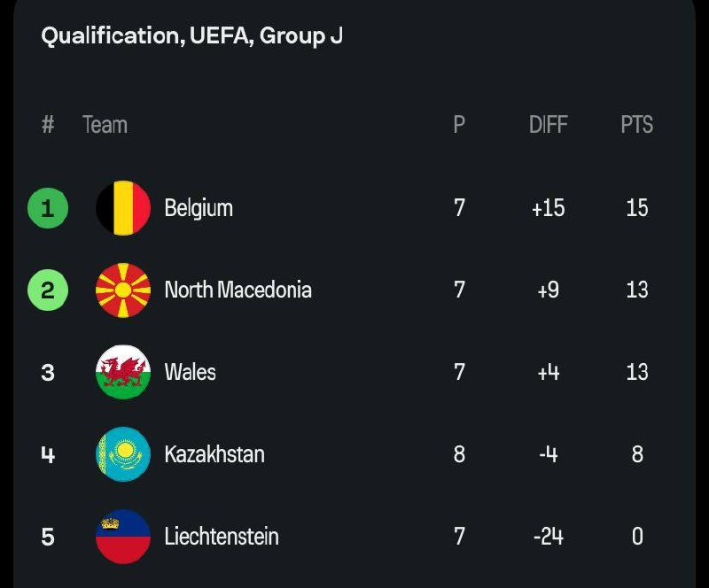The height and width of the screenshot is (588, 709).
Task: Click the green rank 1 badge
Action: click(48, 208)
